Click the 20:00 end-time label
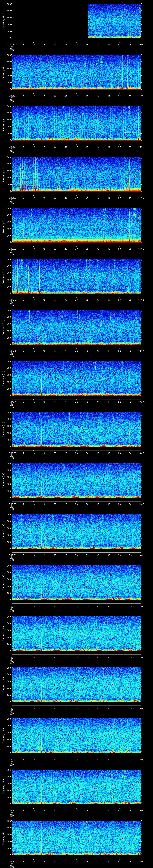The width and height of the screenshot is (153, 868). pos(141,555)
